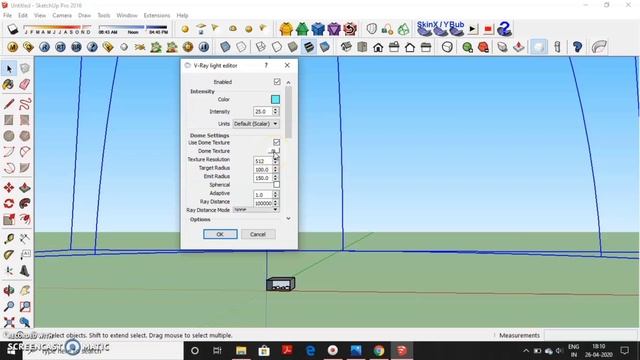The image size is (640, 360).
Task: Open Microsoft Store from taskbar
Action: [x=264, y=351]
